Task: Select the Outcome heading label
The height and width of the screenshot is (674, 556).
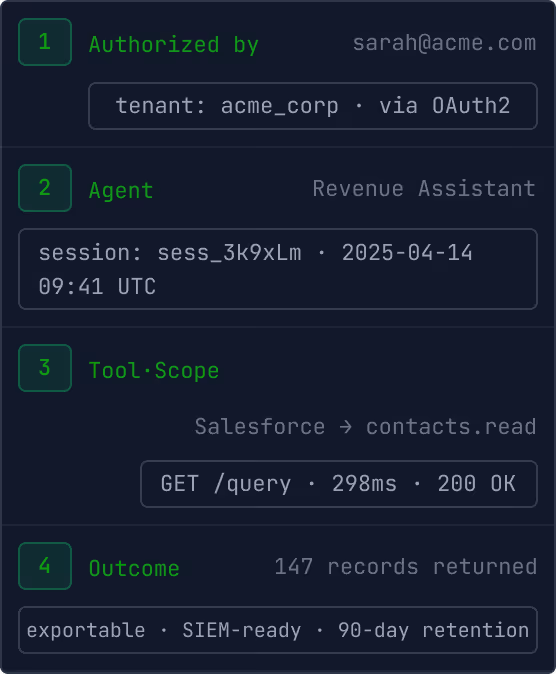Action: 134,568
